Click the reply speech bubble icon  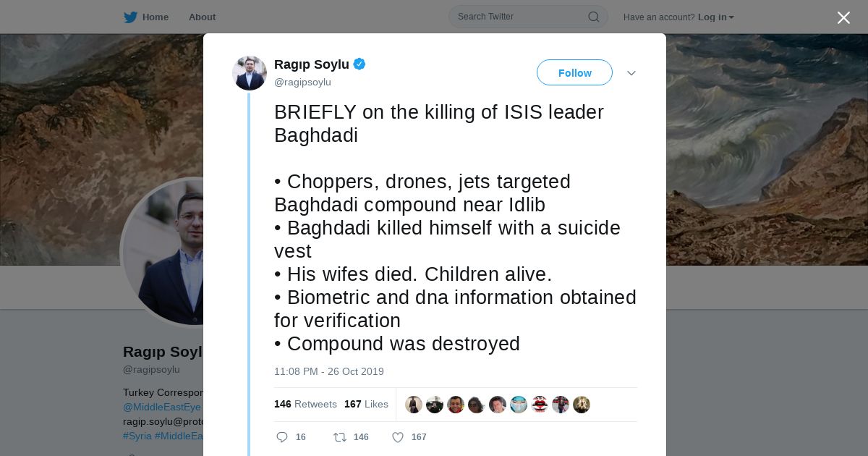coord(282,437)
